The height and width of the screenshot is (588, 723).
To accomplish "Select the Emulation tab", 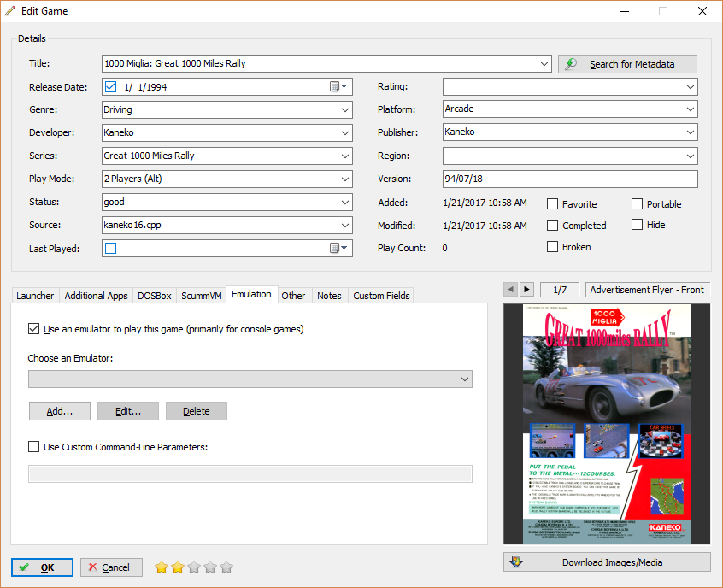I will click(252, 294).
